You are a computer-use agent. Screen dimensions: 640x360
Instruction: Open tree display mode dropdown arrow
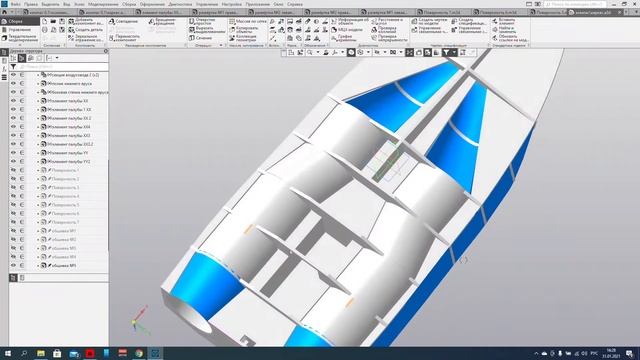tap(57, 58)
